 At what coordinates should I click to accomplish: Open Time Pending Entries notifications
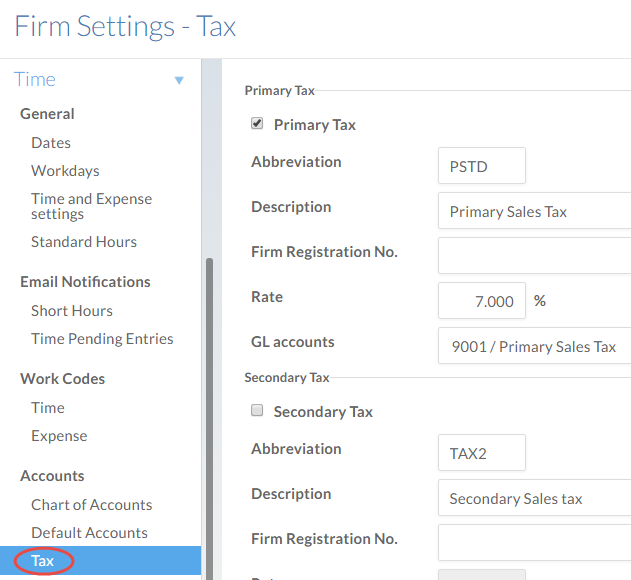[102, 339]
